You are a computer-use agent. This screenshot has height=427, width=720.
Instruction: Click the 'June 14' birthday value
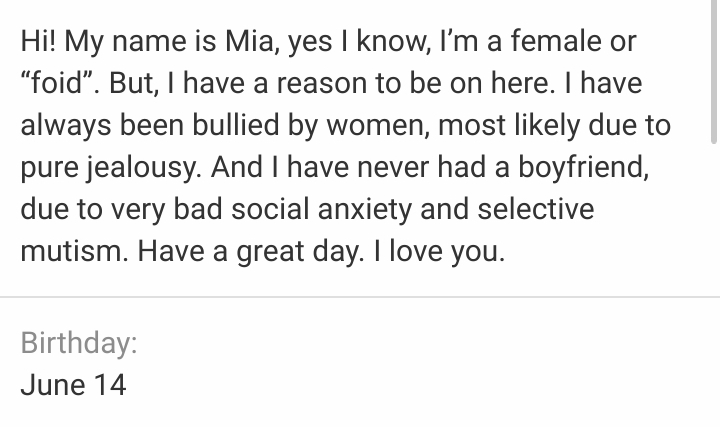pyautogui.click(x=73, y=385)
